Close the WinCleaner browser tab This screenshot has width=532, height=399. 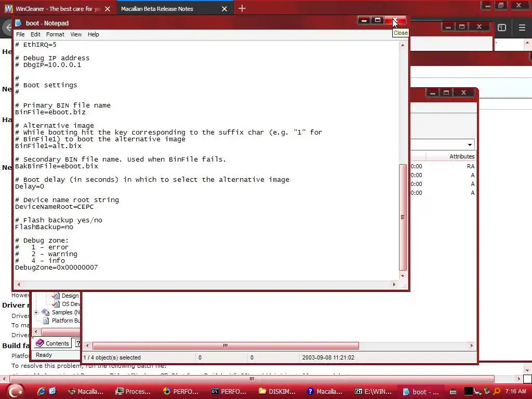pyautogui.click(x=108, y=9)
